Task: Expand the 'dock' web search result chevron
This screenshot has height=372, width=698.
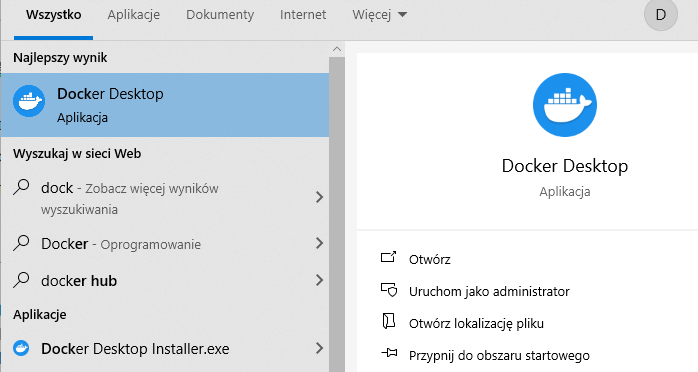Action: click(x=319, y=197)
